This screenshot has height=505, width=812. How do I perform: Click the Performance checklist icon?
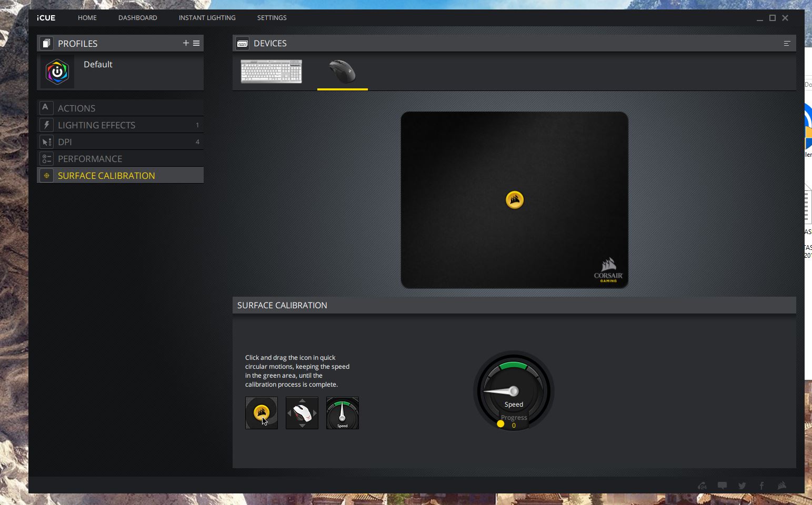[x=46, y=158]
